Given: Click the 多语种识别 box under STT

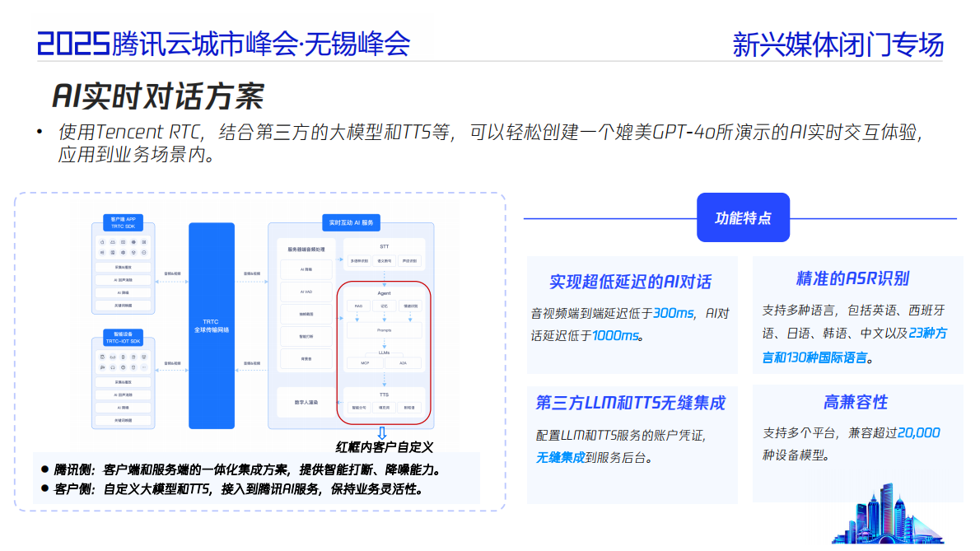Looking at the screenshot, I should tap(357, 260).
